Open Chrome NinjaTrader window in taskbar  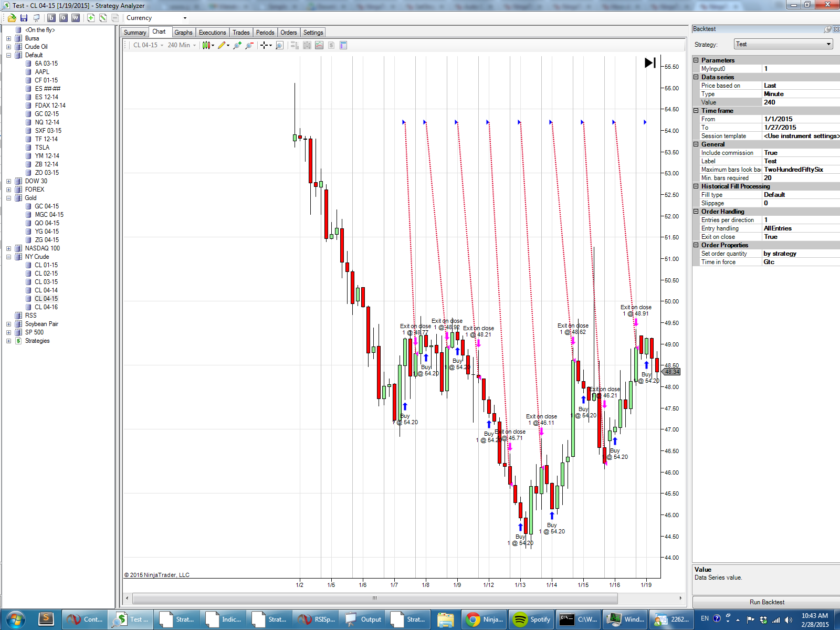pos(485,619)
